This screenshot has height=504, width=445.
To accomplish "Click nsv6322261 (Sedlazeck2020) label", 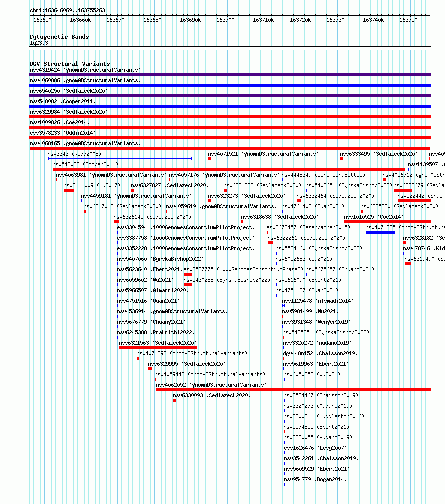I will 306,238.
